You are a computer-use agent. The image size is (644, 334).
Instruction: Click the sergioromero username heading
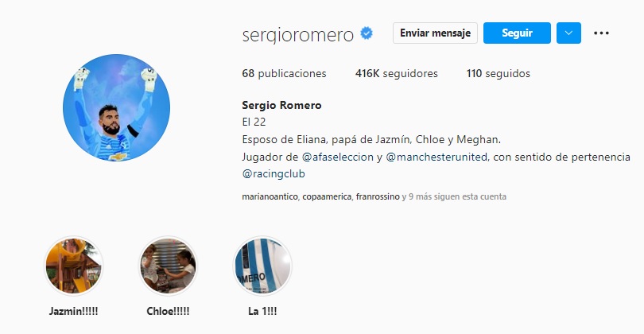pos(298,35)
